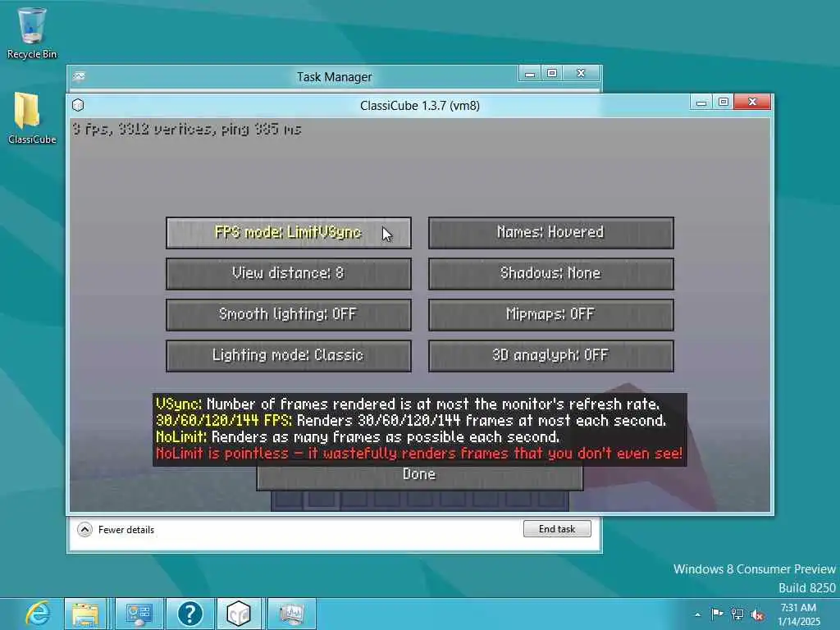Screen dimensions: 840x630
Task: Switch the Lighting mode: Classic option
Action: point(288,356)
